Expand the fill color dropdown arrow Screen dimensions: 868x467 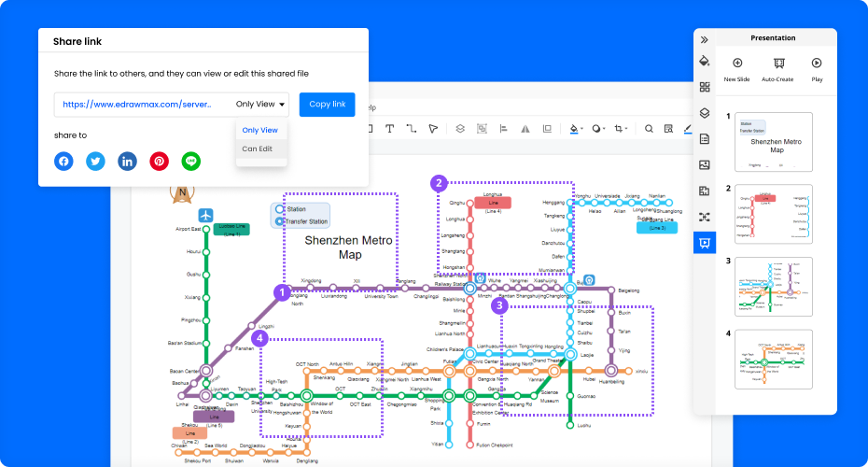point(583,129)
